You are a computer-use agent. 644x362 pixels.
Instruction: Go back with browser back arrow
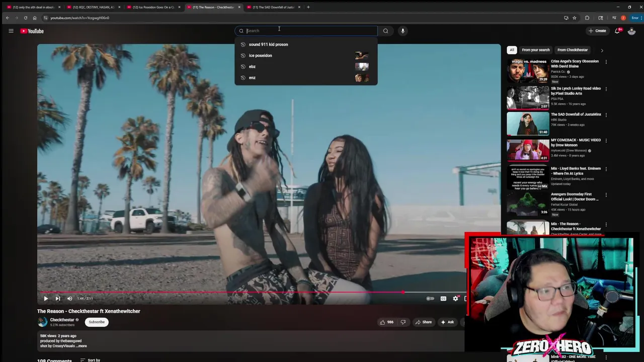(x=7, y=18)
